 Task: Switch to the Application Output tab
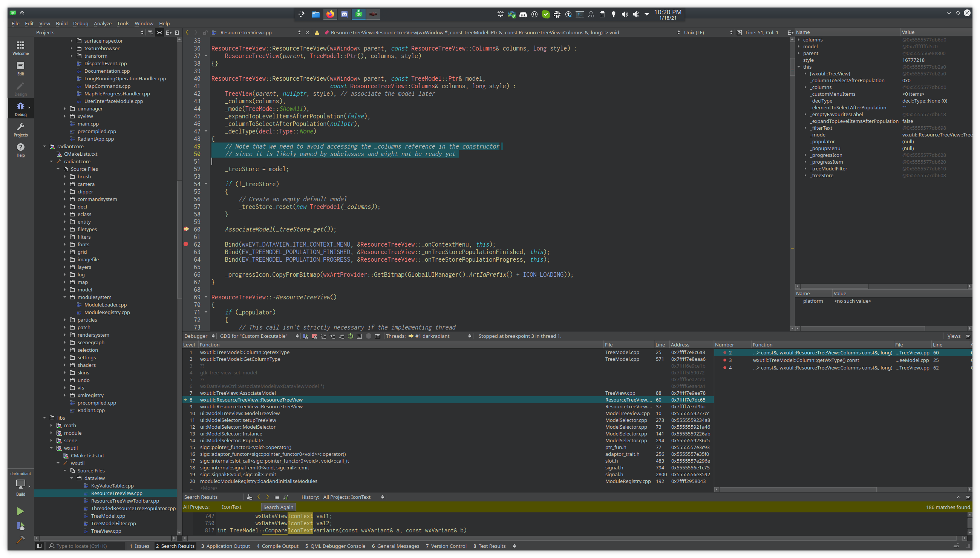point(225,546)
